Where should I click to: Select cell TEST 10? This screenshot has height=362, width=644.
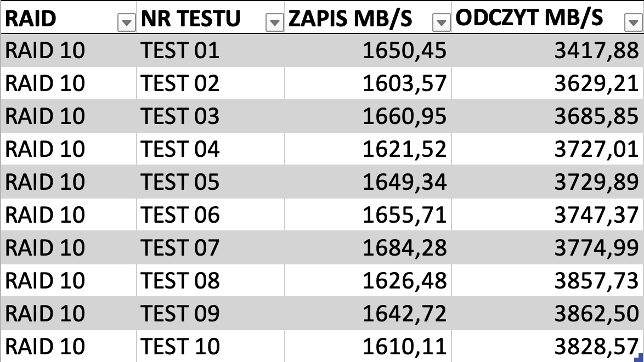pos(211,346)
